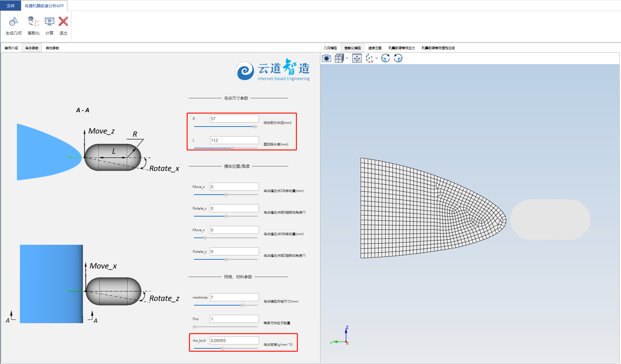Run the 计算 compute icon
This screenshot has height=364, width=621.
click(49, 22)
